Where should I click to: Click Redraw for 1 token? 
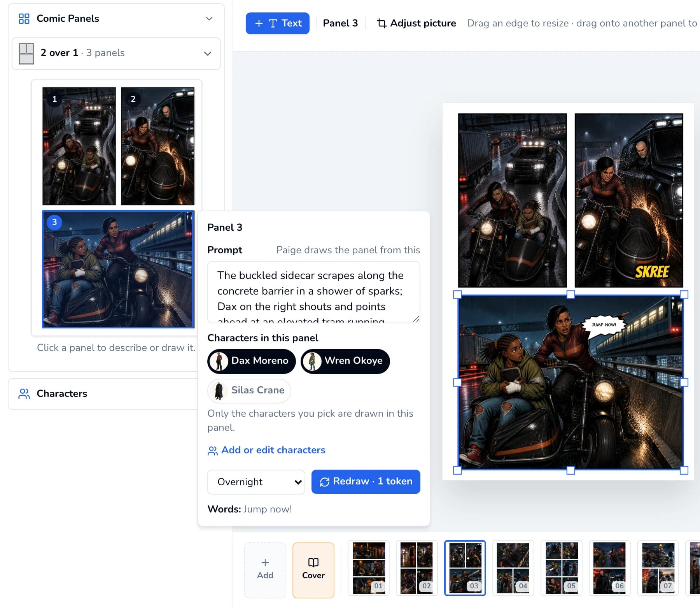[366, 482]
